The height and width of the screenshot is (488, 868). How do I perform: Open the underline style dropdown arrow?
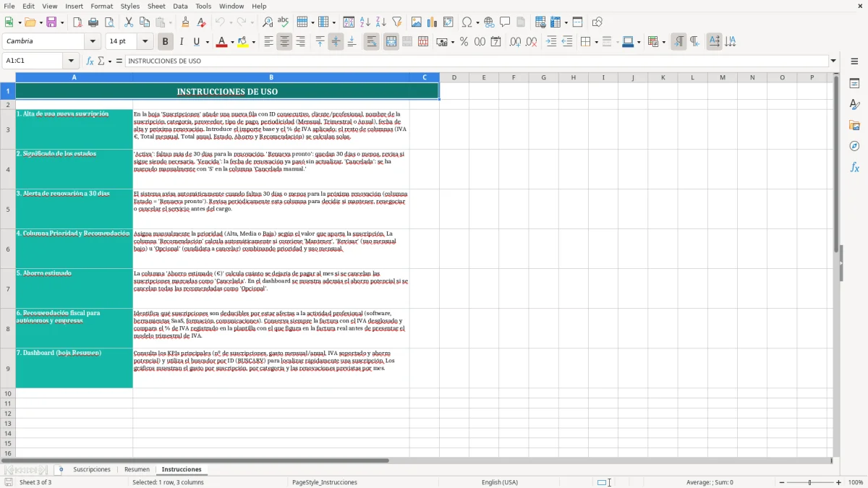207,42
